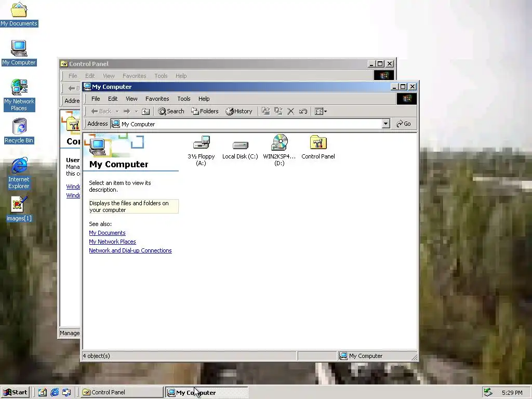This screenshot has height=399, width=532.
Task: Open the 3½ Floppy (A:) drive icon
Action: click(x=201, y=150)
